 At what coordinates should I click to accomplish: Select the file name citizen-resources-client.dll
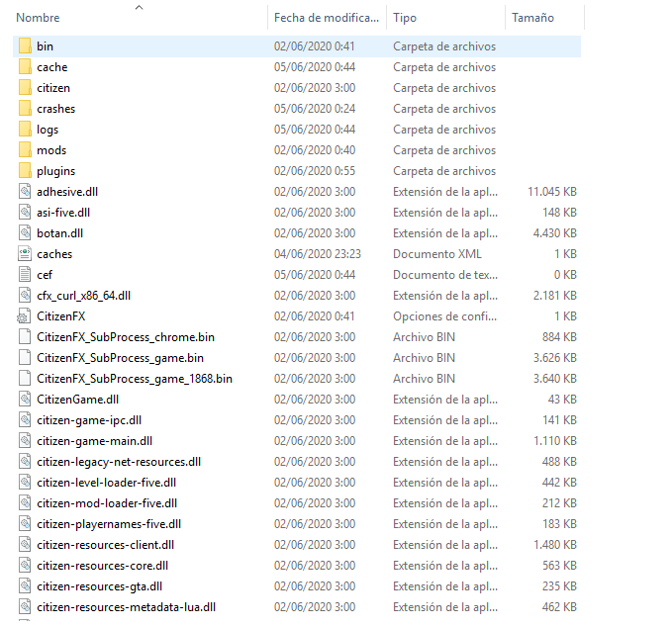point(106,545)
